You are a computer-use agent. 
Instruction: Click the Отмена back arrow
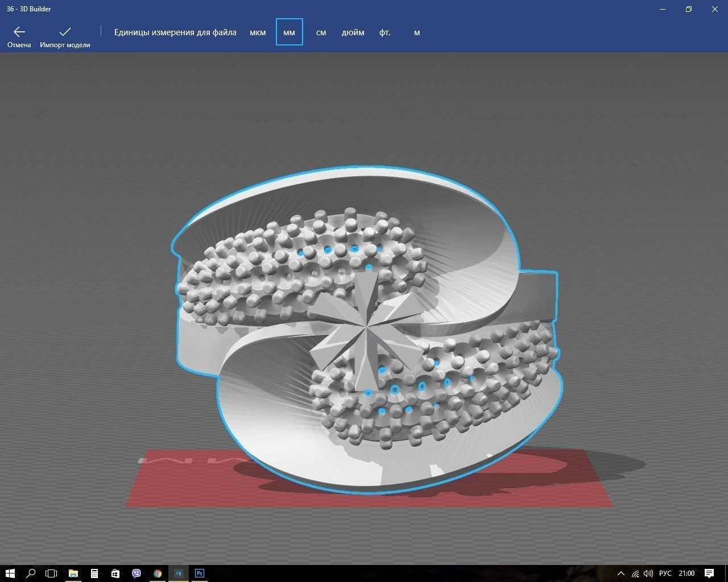[19, 36]
